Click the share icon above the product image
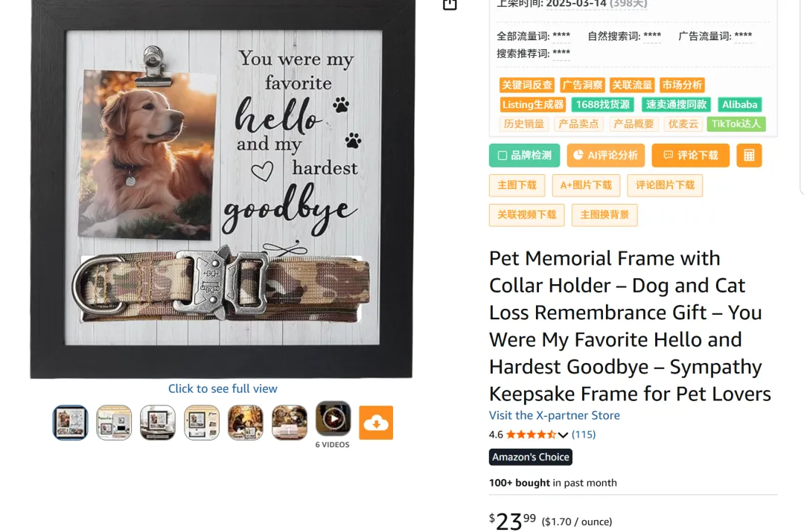804x532 pixels. pos(450,4)
